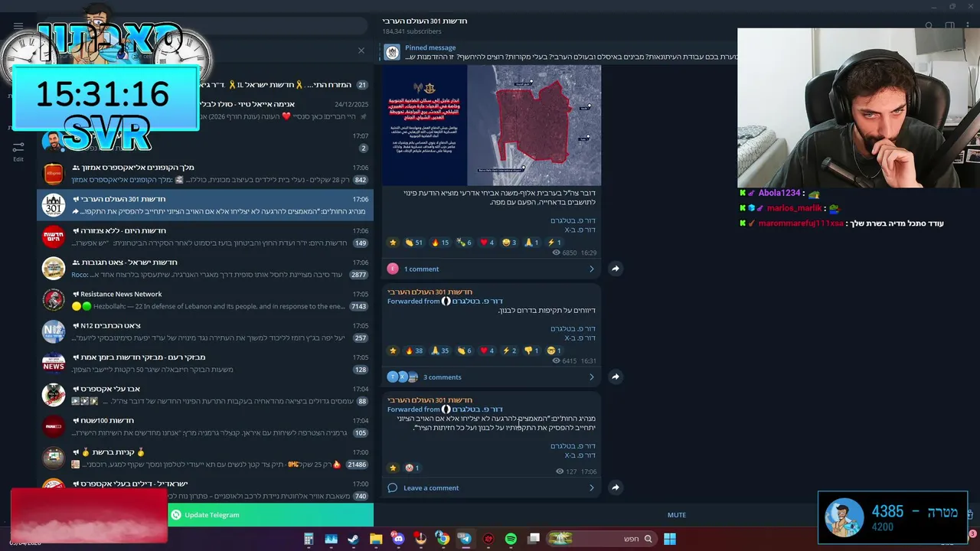Open Steam from the taskbar
Screen dimensions: 980x551
coord(353,539)
